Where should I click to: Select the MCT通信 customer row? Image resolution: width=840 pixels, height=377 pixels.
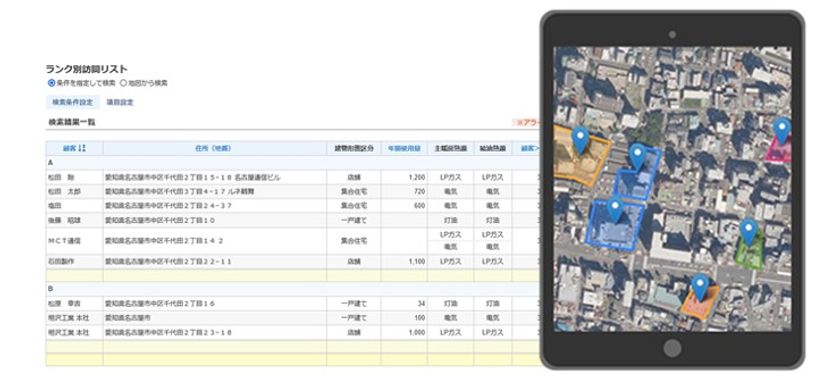[292, 241]
